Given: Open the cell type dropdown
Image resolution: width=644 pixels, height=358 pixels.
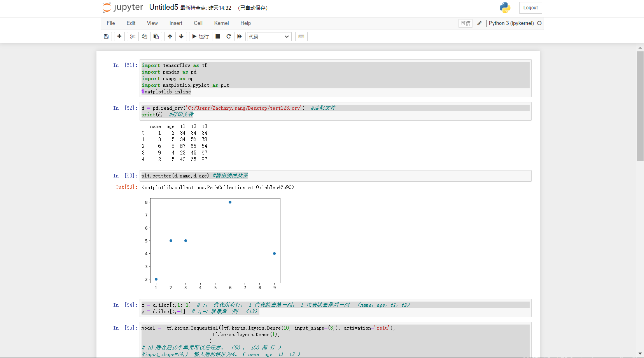Looking at the screenshot, I should point(269,37).
